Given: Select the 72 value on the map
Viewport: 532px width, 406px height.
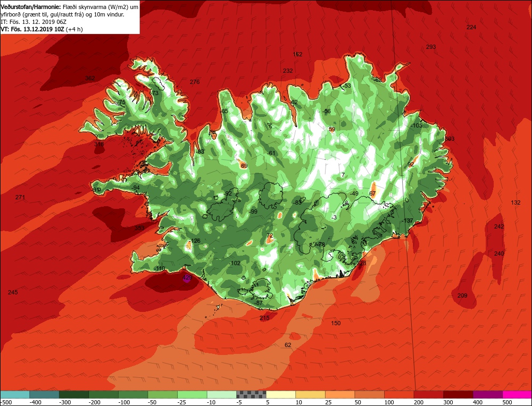Looking at the screenshot, I should pos(270,236).
